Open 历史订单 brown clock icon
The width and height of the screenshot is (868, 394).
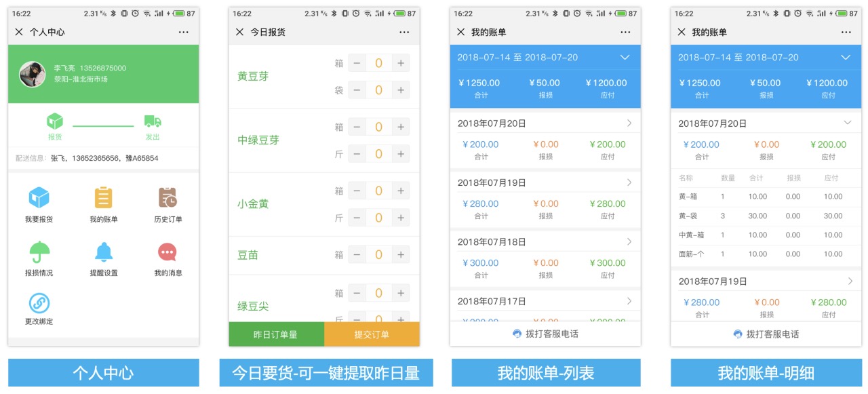(x=167, y=197)
